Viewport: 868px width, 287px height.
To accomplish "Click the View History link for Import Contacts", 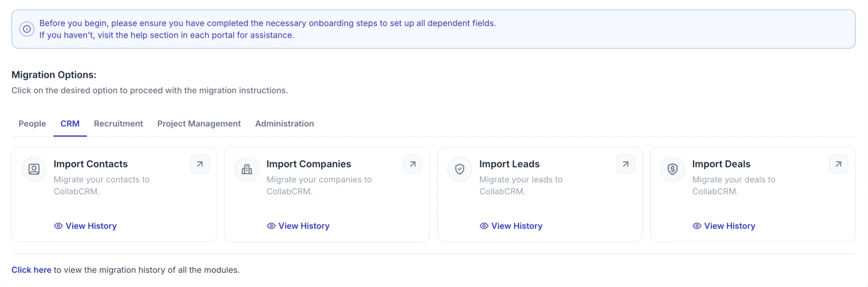I will 85,226.
